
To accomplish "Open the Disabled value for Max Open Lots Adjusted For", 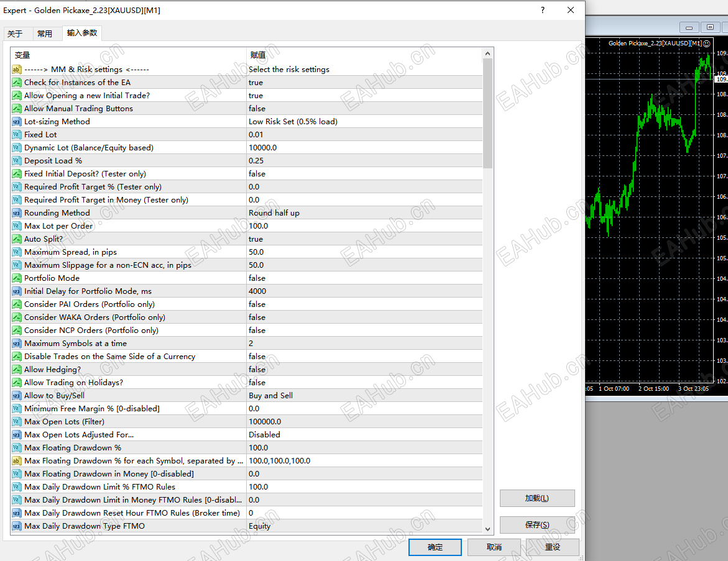I will 364,435.
